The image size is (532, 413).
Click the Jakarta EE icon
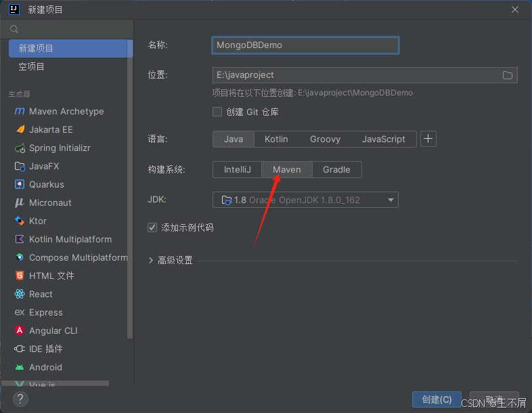[20, 129]
